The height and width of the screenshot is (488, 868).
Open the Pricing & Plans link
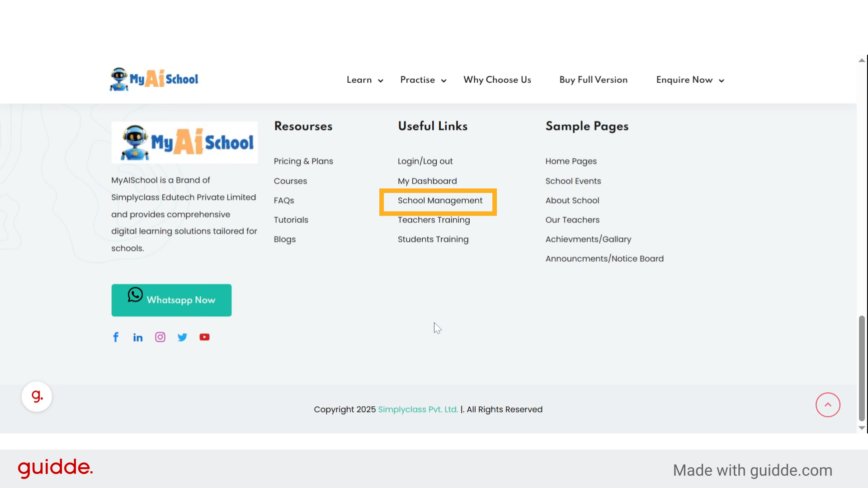point(303,161)
